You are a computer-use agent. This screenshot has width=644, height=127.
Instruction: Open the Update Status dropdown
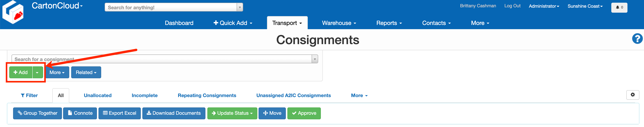coord(232,113)
